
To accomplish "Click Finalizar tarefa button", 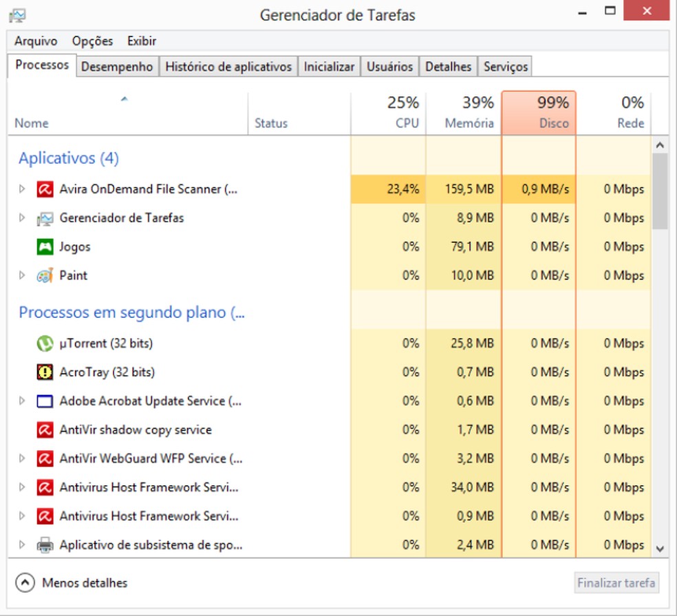I will click(616, 583).
